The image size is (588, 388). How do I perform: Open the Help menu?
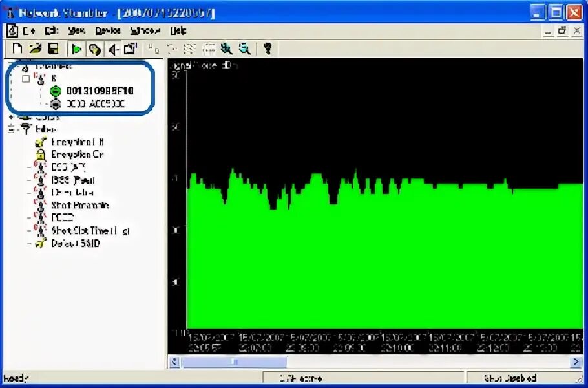[178, 31]
